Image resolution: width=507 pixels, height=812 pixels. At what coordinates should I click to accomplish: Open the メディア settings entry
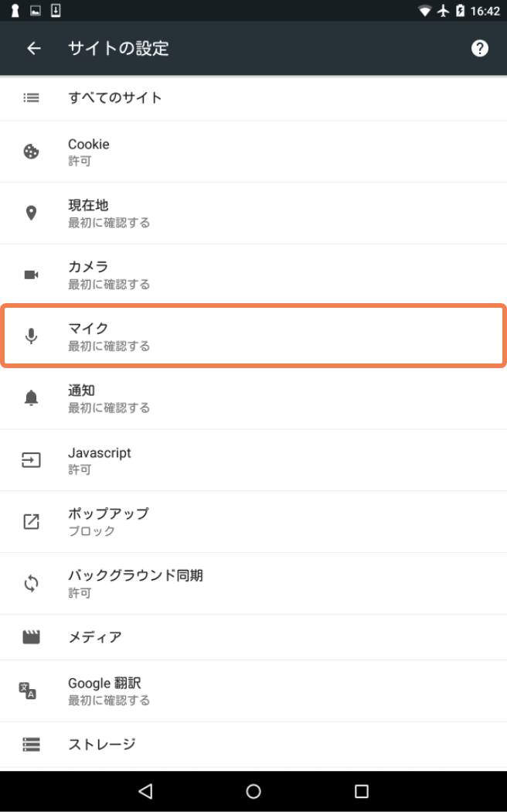coord(253,637)
